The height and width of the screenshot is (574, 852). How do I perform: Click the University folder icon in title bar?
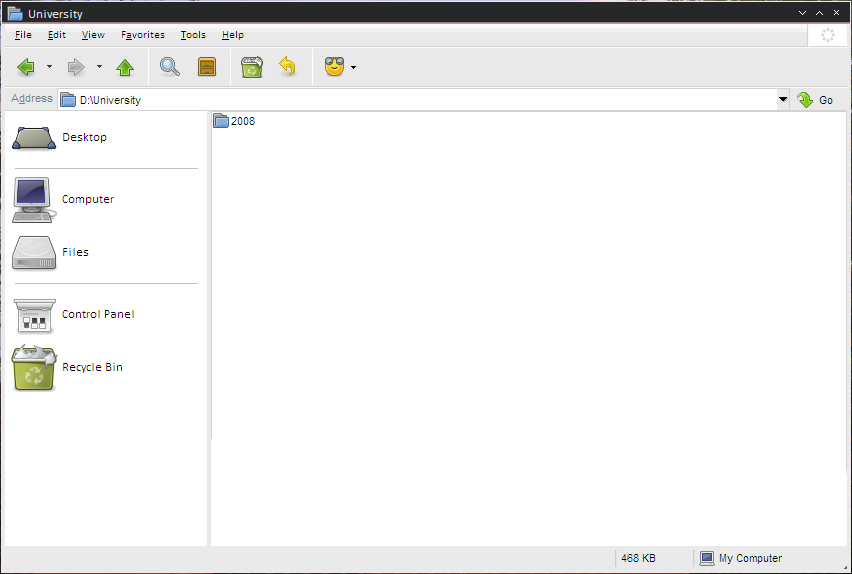(x=15, y=13)
